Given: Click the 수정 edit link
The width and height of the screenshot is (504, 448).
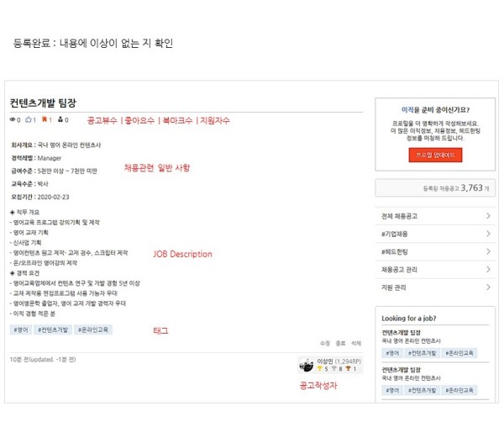Looking at the screenshot, I should [325, 344].
